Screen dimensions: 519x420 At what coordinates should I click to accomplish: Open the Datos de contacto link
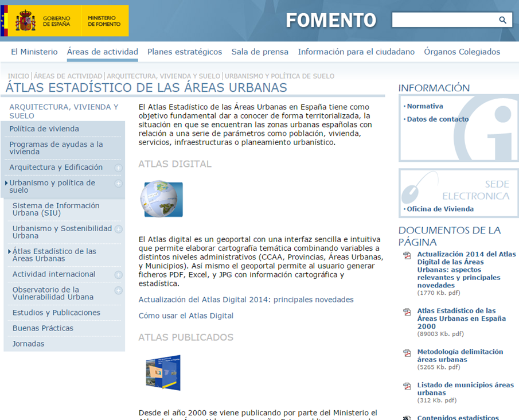click(438, 119)
